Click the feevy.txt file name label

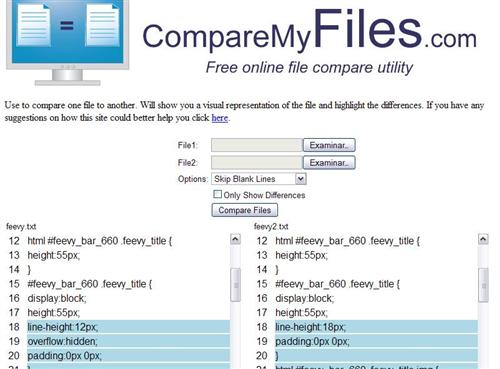pyautogui.click(x=21, y=227)
